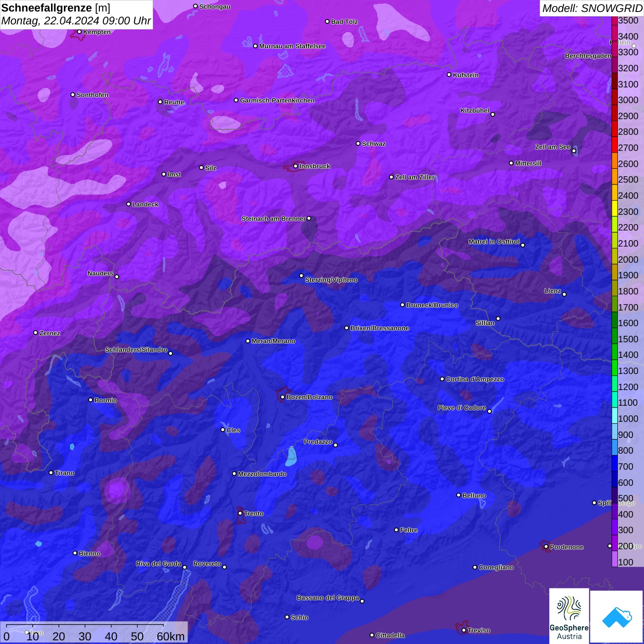
Task: Click the 'Bassano del Grappa' label
Action: pos(328,598)
